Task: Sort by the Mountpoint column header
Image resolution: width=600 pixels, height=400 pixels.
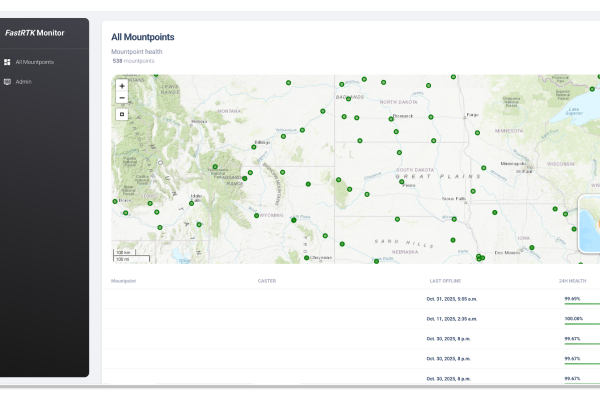Action: 124,281
